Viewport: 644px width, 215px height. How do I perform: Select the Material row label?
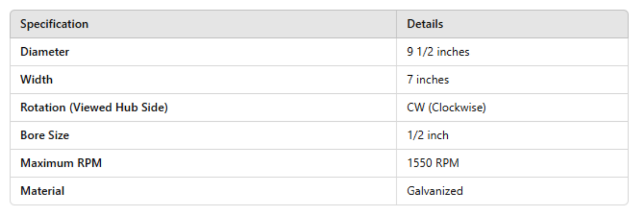42,191
